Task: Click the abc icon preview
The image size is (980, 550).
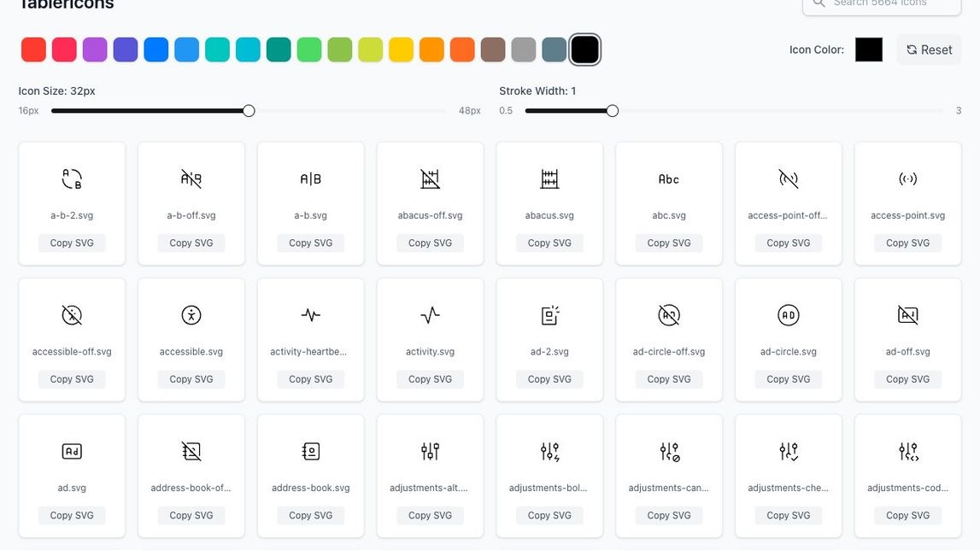Action: point(669,179)
